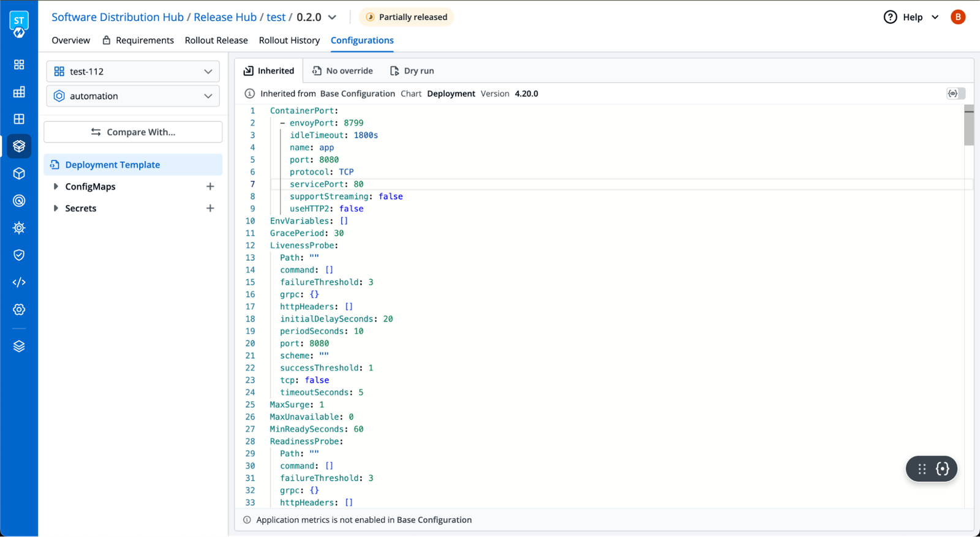Select the Inherited editor tab

pos(269,71)
